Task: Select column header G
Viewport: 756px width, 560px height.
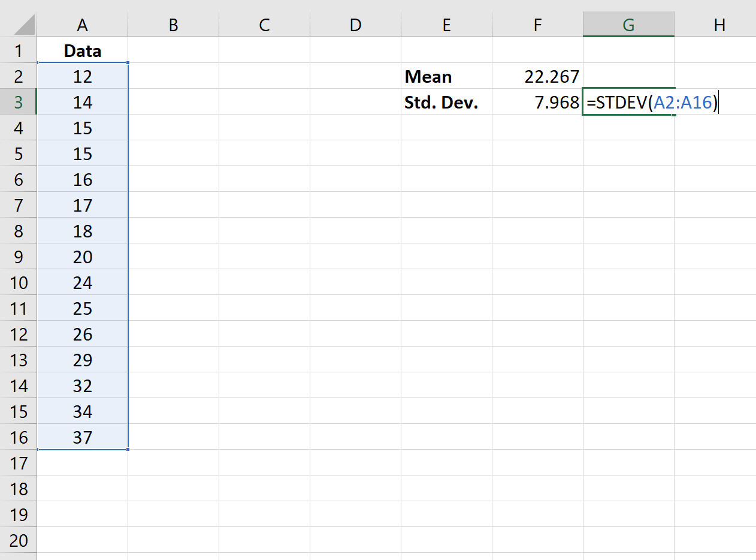Action: coord(628,25)
